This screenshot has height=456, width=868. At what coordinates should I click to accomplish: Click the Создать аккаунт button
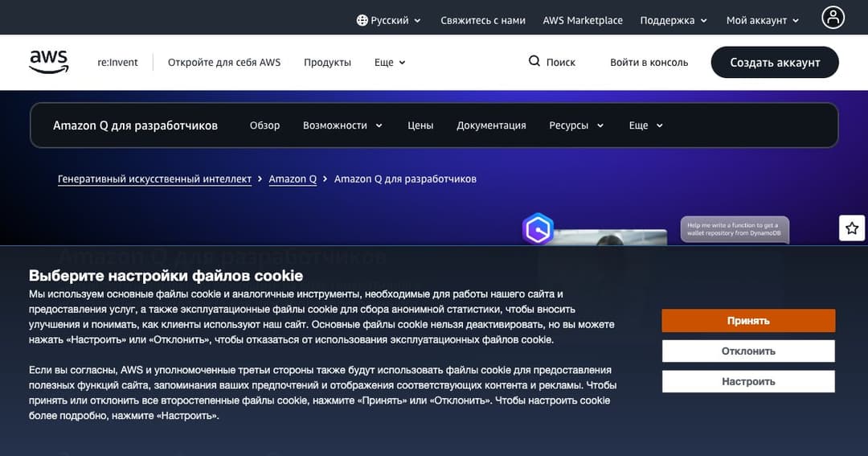pyautogui.click(x=775, y=62)
